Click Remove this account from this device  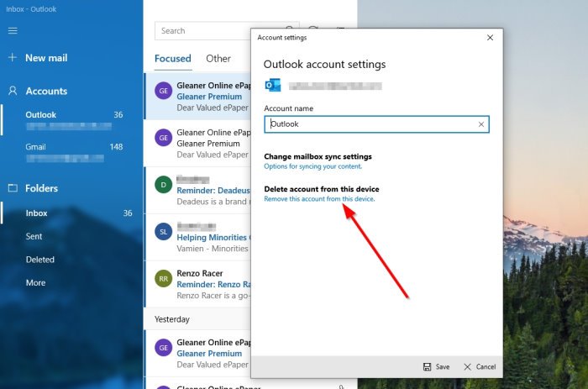click(319, 199)
